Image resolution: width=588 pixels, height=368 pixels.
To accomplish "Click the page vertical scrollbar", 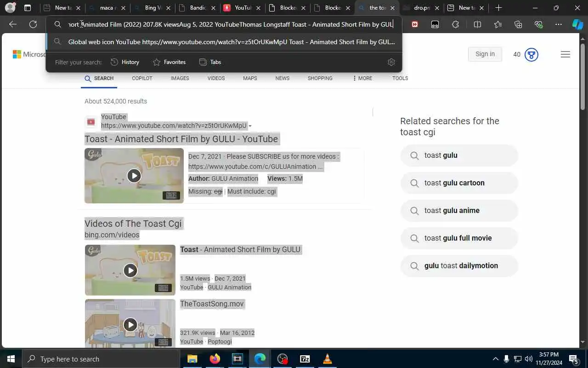I will [583, 77].
